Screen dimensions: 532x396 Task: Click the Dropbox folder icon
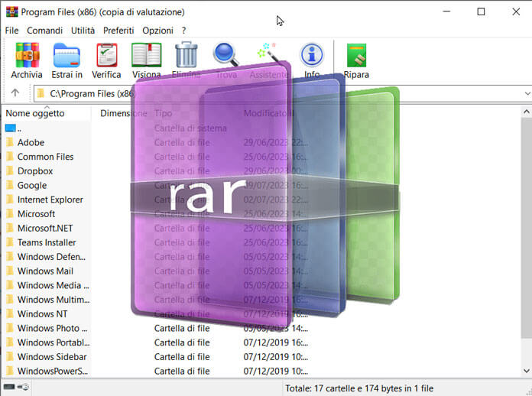[x=10, y=170]
